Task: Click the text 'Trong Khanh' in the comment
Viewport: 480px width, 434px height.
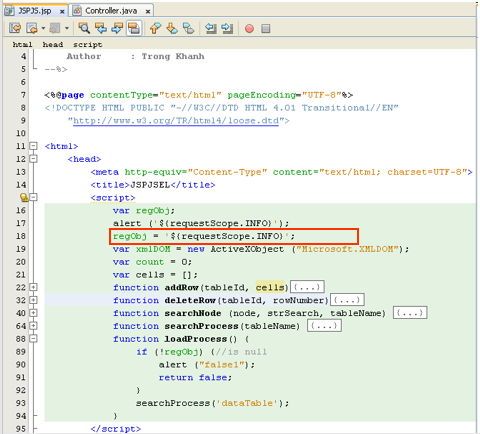Action: 173,56
